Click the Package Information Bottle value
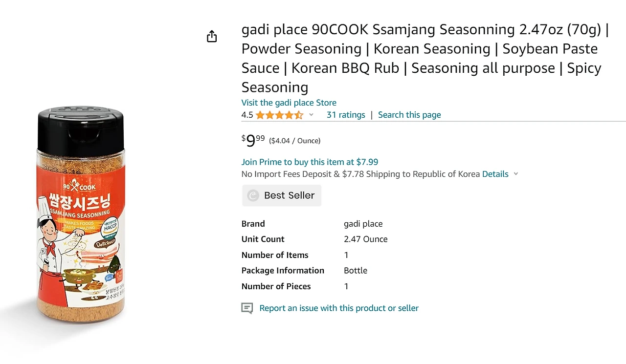This screenshot has width=626, height=364. [x=356, y=270]
